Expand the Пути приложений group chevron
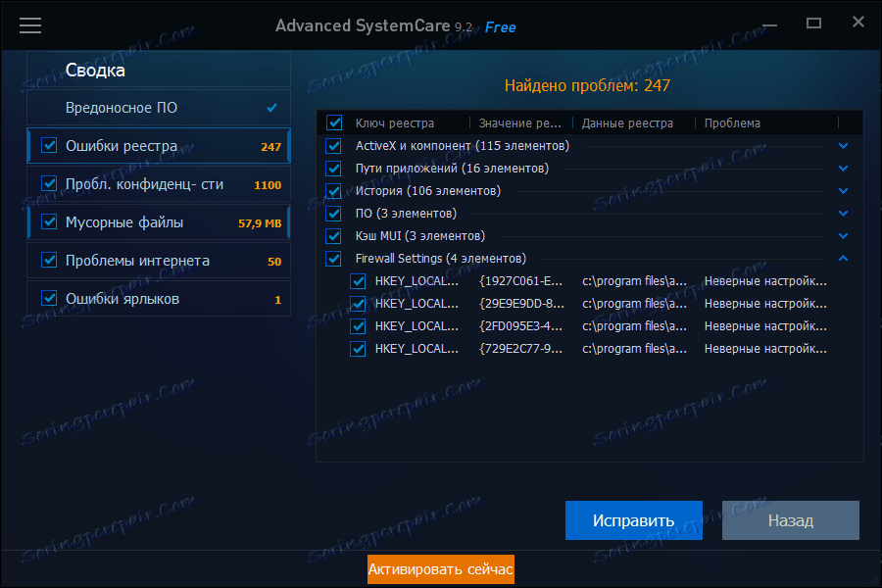Viewport: 882px width, 588px height. (843, 169)
